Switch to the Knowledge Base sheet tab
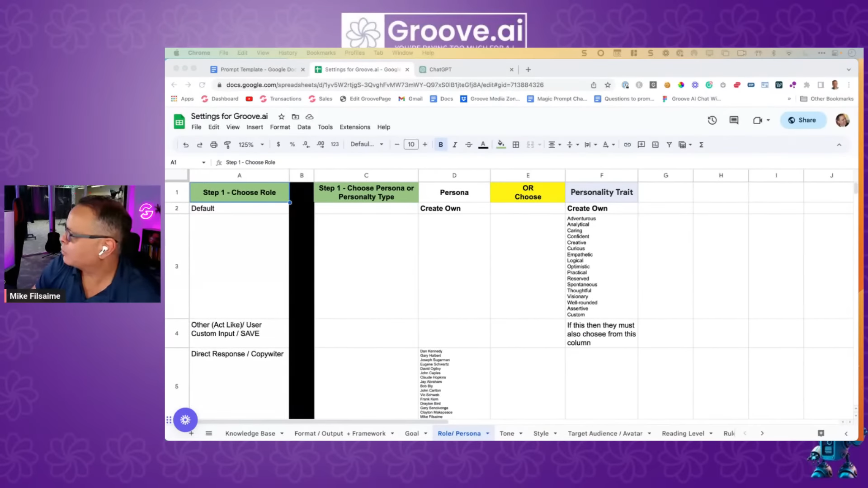This screenshot has width=868, height=488. (x=250, y=433)
